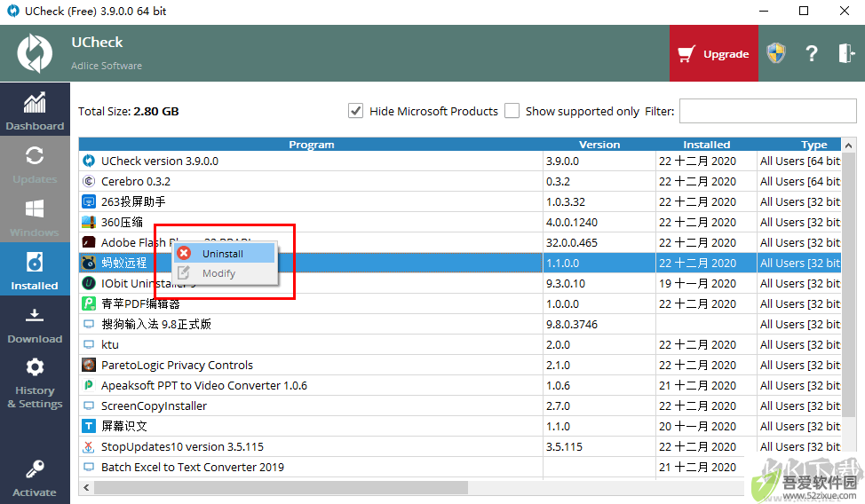Click UCheck version 3.9.0.0 row icon
The width and height of the screenshot is (865, 504).
pos(88,161)
